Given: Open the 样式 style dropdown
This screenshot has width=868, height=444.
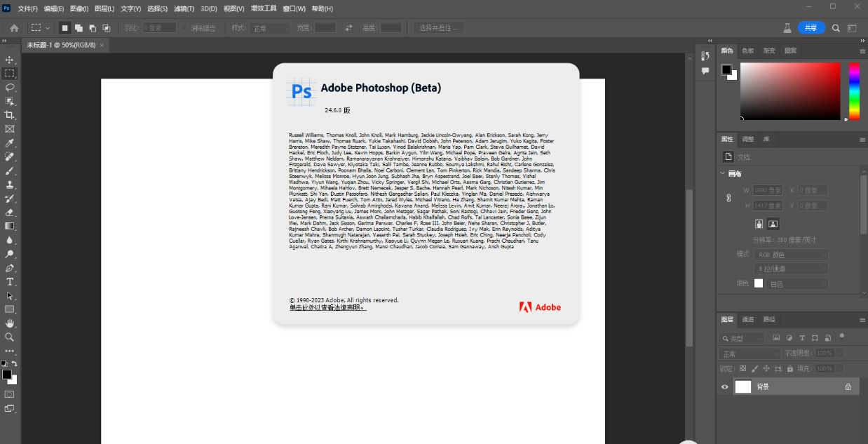Looking at the screenshot, I should [x=269, y=28].
